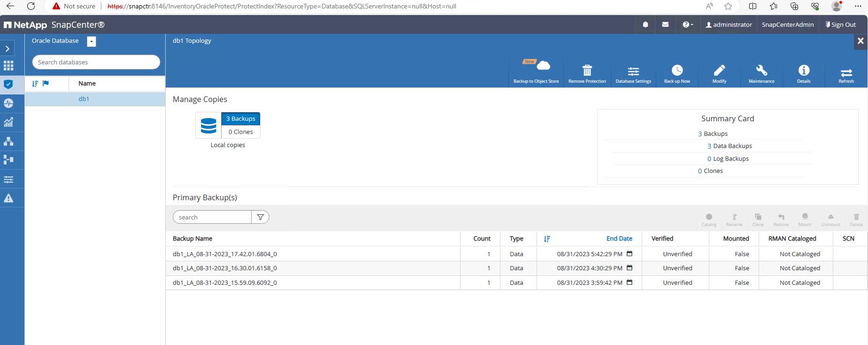Click the Remove Protection trash icon
868x345 pixels.
tap(587, 71)
